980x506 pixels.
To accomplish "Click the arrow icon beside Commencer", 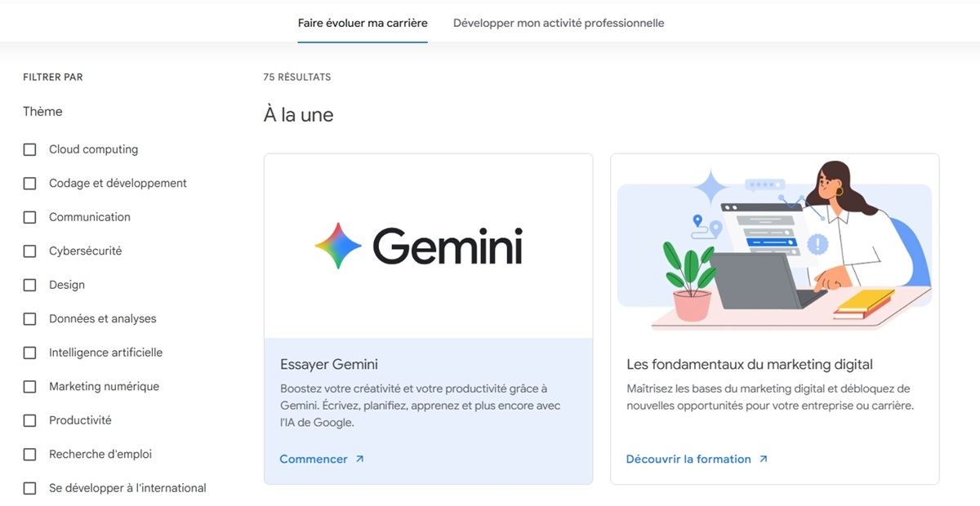I will [359, 459].
